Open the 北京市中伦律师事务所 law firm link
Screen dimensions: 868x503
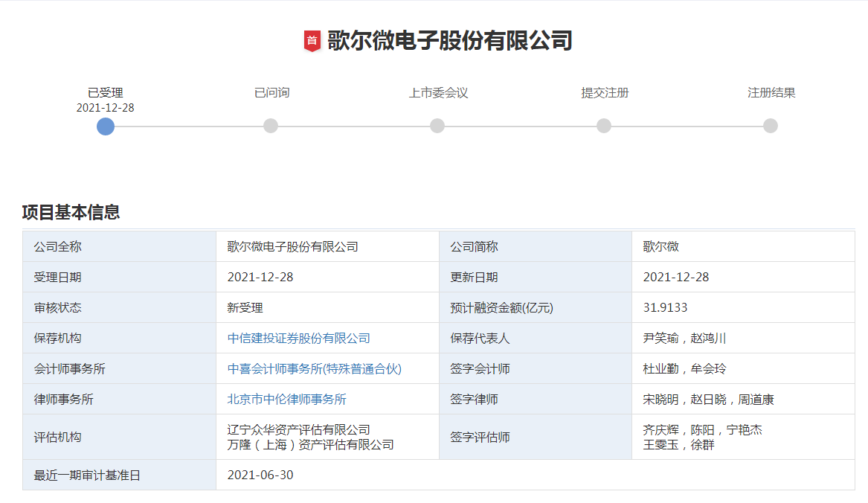pos(286,400)
